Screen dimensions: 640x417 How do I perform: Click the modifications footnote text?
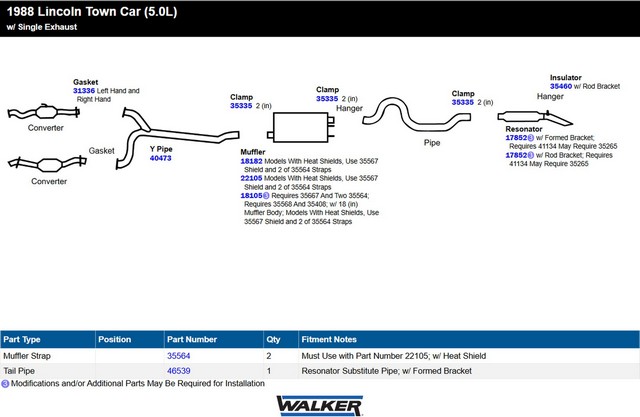click(x=138, y=384)
